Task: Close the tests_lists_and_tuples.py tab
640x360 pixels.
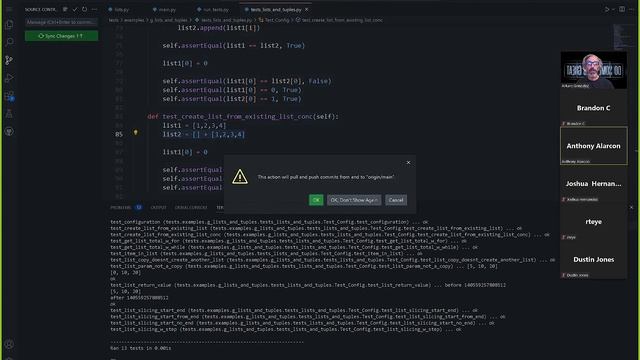Action: point(307,9)
